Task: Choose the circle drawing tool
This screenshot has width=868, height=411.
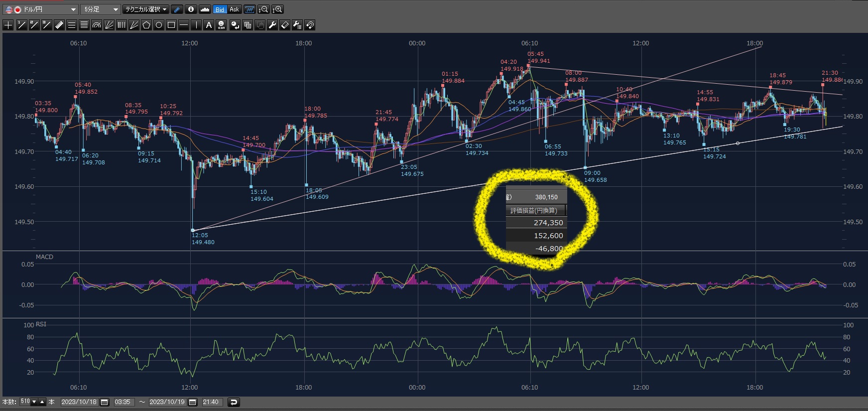Action: pyautogui.click(x=159, y=25)
